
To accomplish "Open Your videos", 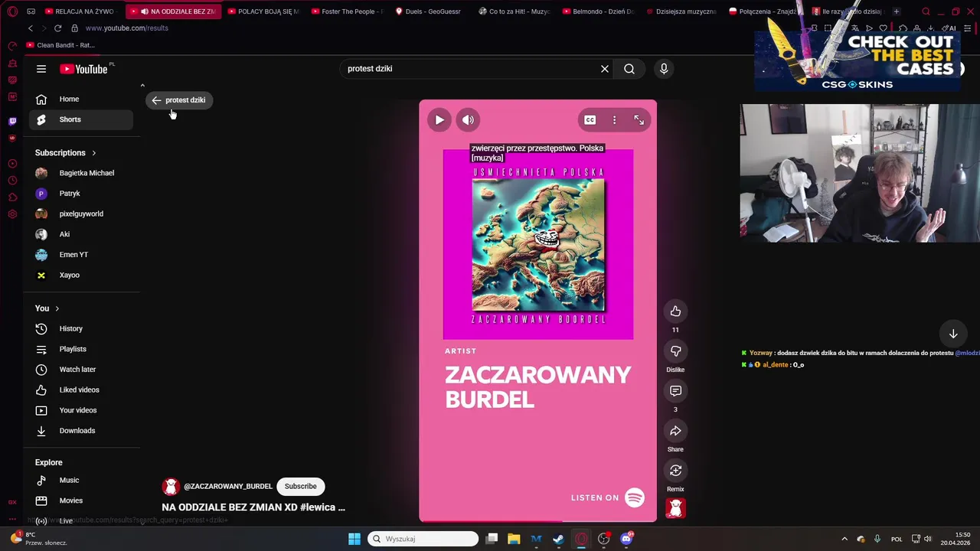I will click(x=81, y=410).
